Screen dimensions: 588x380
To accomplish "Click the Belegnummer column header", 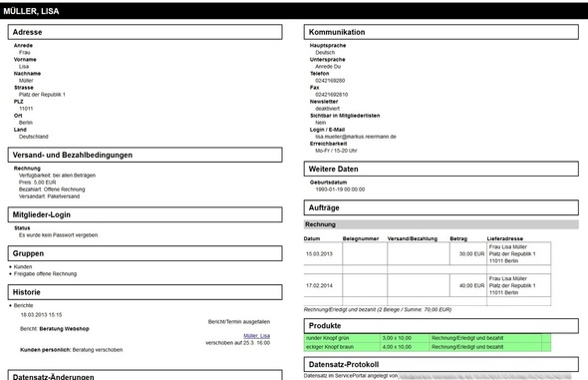I will (361, 238).
